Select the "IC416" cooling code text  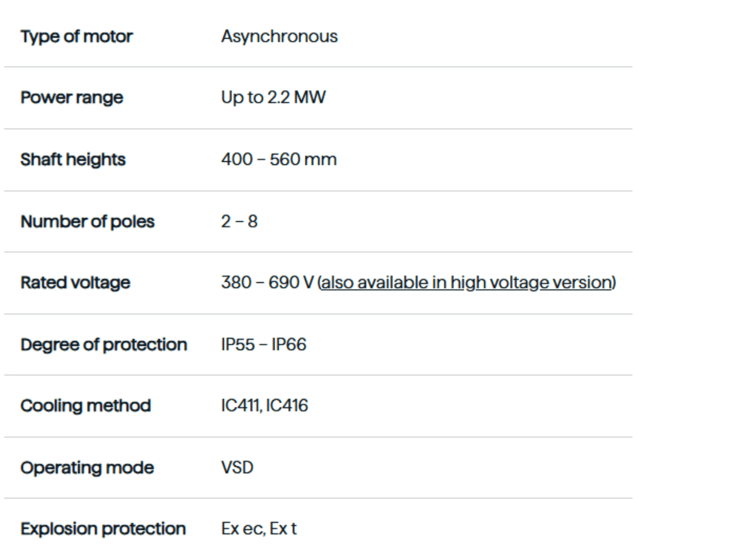pyautogui.click(x=287, y=406)
